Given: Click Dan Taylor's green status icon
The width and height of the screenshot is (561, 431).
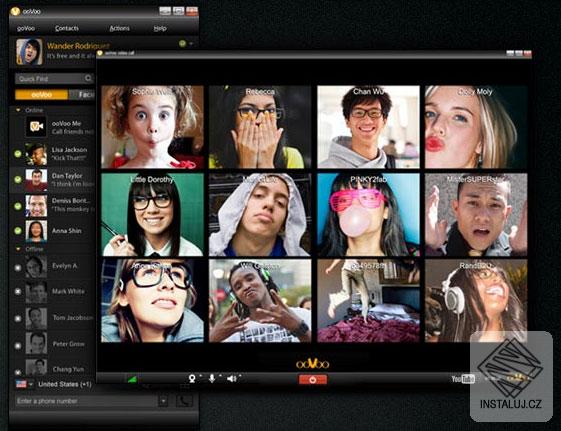Looking at the screenshot, I should pyautogui.click(x=18, y=180).
